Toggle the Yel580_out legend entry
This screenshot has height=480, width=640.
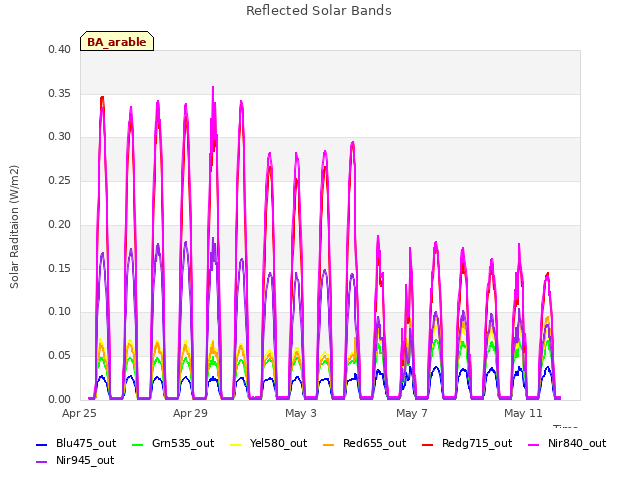click(269, 444)
